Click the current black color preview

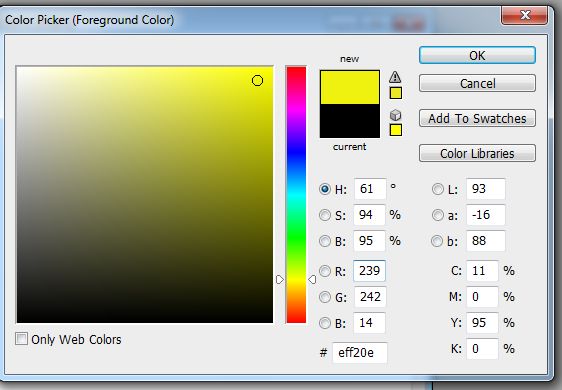click(350, 121)
